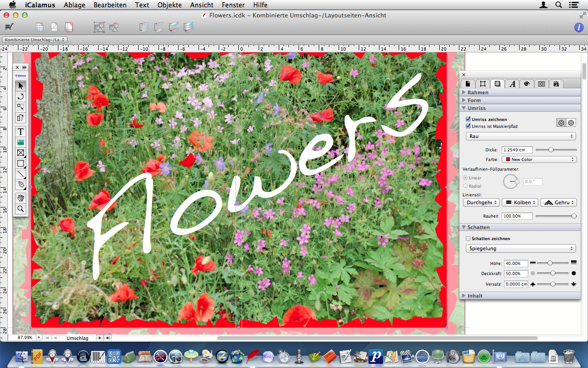Open the Objekte menu
The image size is (588, 368).
(x=170, y=5)
